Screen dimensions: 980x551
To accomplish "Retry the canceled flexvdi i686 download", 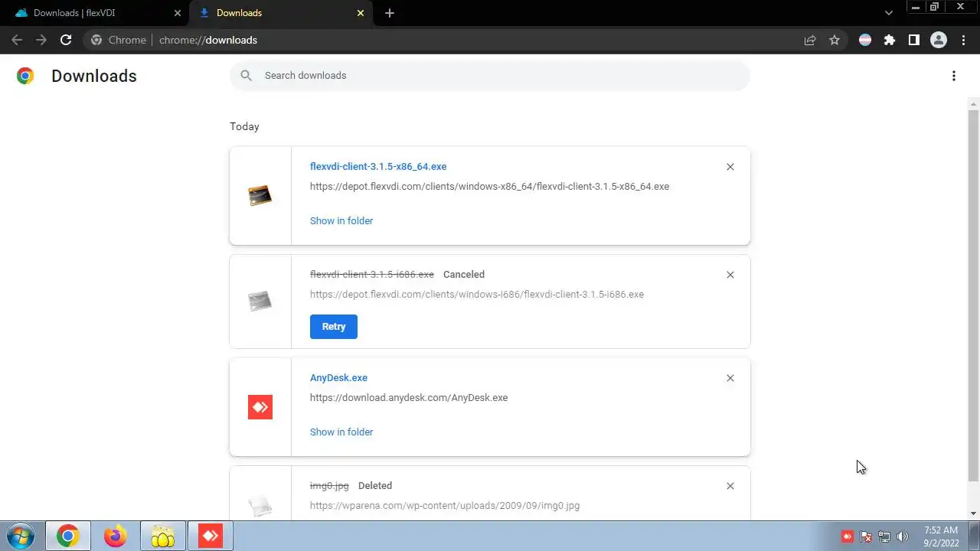I will 334,326.
